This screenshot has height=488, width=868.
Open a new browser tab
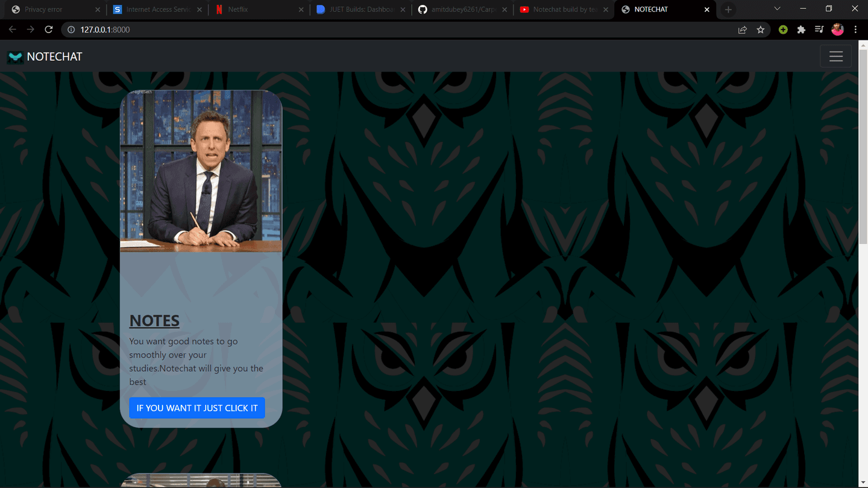click(x=728, y=10)
